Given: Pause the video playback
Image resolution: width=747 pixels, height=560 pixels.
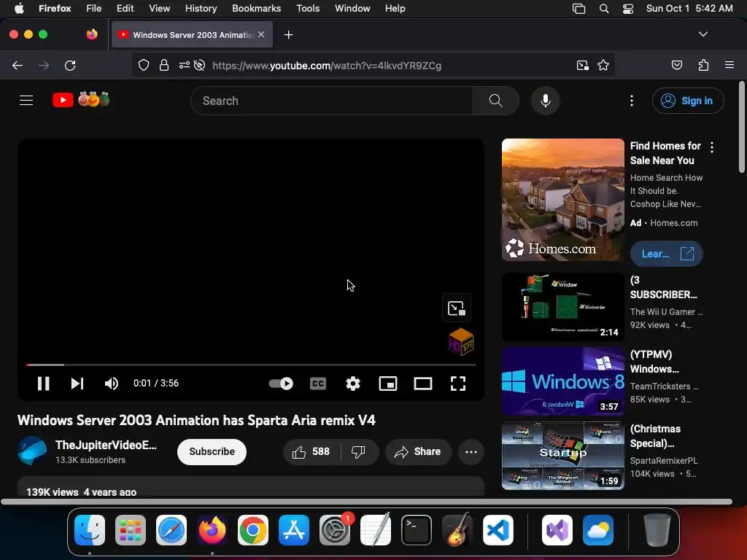Looking at the screenshot, I should click(x=43, y=384).
